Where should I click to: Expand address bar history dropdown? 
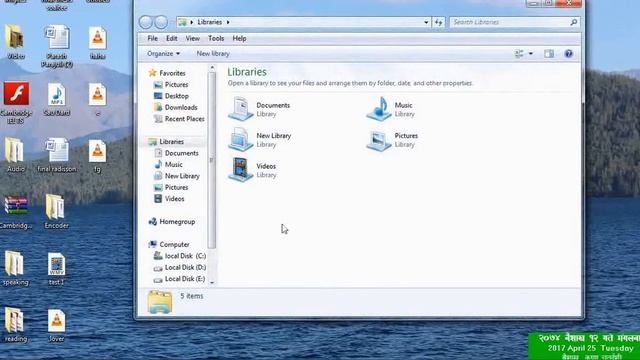(x=426, y=22)
